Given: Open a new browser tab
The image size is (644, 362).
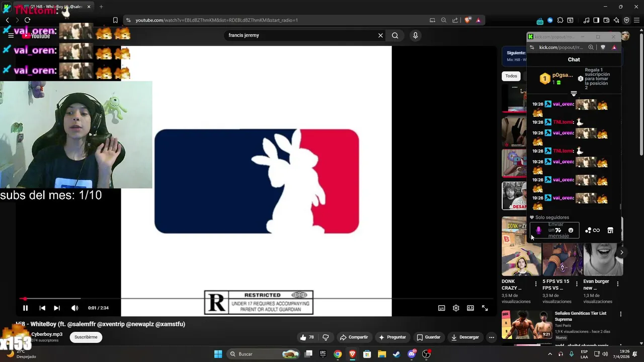Looking at the screenshot, I should coord(101,7).
